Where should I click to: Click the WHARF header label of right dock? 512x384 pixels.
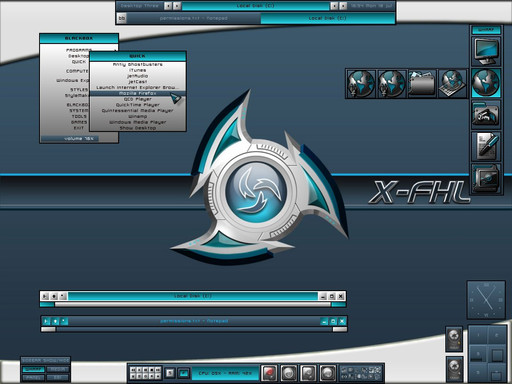point(486,30)
